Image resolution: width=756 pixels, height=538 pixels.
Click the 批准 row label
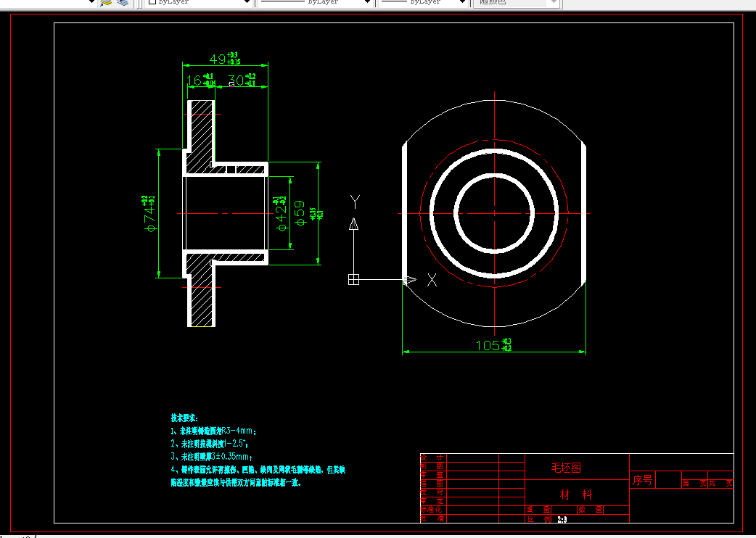[432, 518]
